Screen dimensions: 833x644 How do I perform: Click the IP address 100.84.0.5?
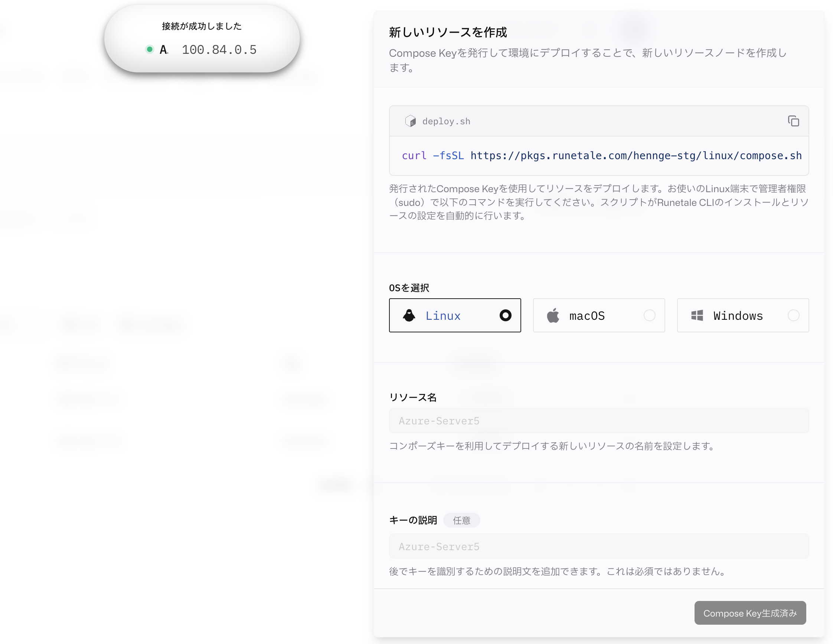point(219,50)
